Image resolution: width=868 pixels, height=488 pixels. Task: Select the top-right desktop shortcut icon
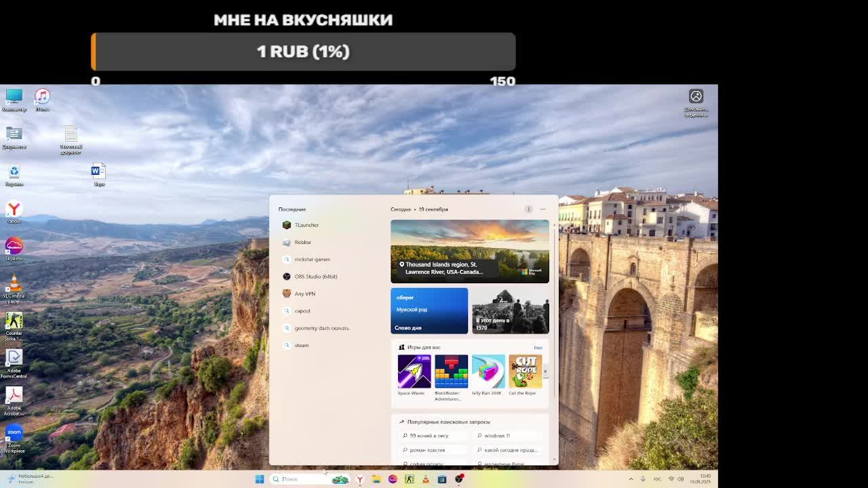click(696, 102)
